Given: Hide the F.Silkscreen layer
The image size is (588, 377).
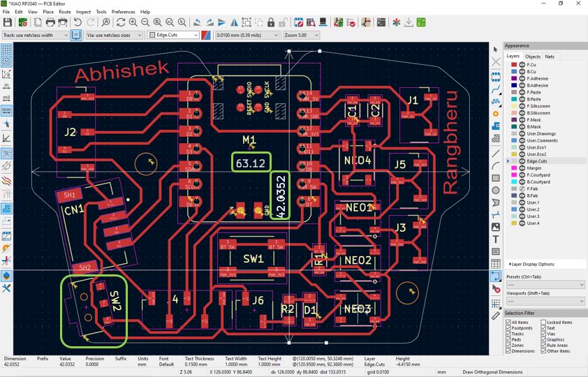Looking at the screenshot, I should (x=522, y=106).
